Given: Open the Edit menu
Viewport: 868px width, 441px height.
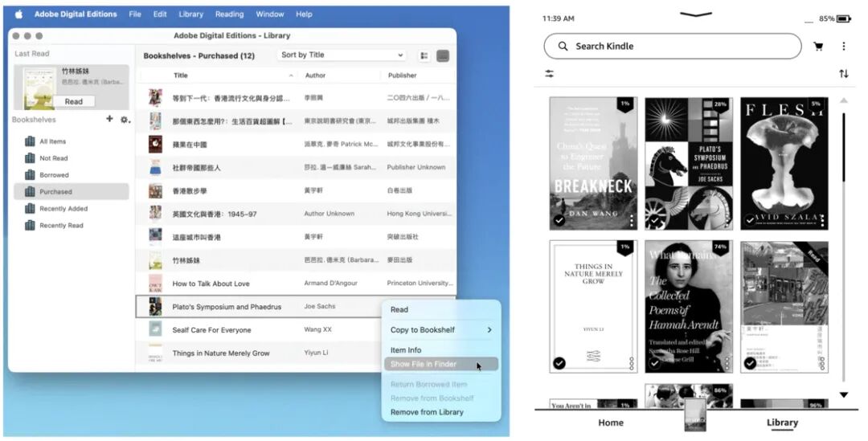Looking at the screenshot, I should [160, 14].
